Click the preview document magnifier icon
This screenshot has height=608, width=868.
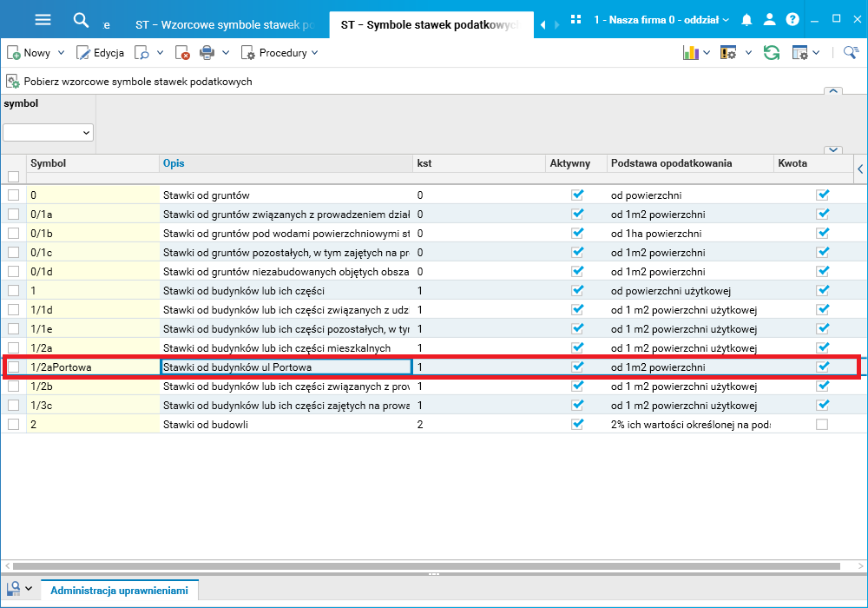point(142,53)
